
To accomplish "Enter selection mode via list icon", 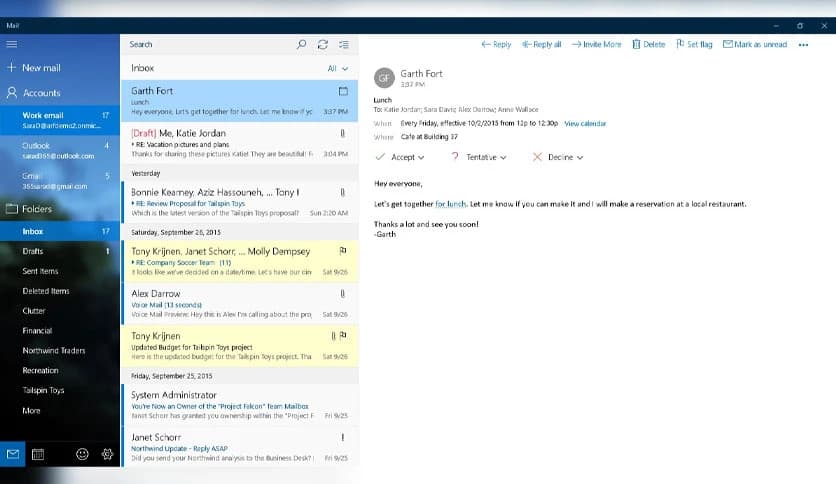I will (344, 44).
